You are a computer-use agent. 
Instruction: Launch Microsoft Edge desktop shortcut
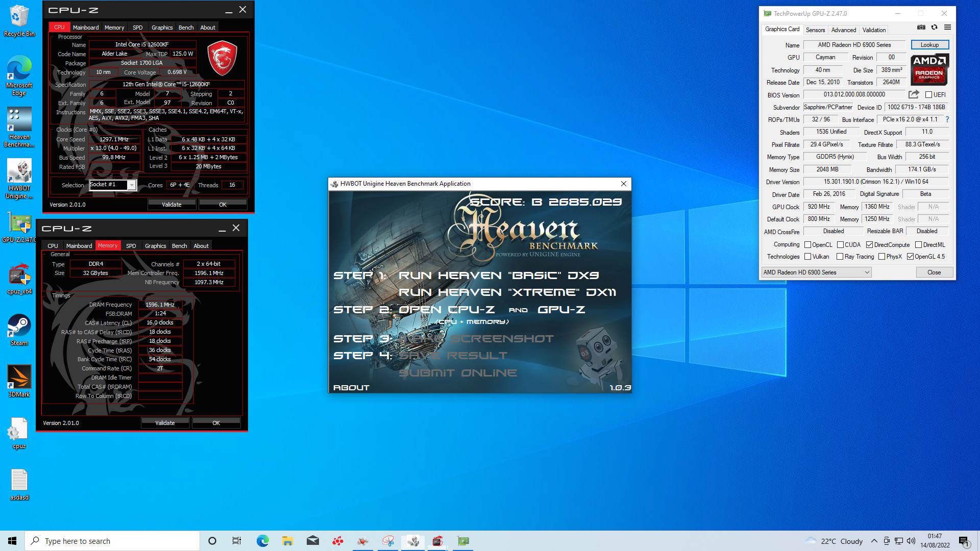19,76
